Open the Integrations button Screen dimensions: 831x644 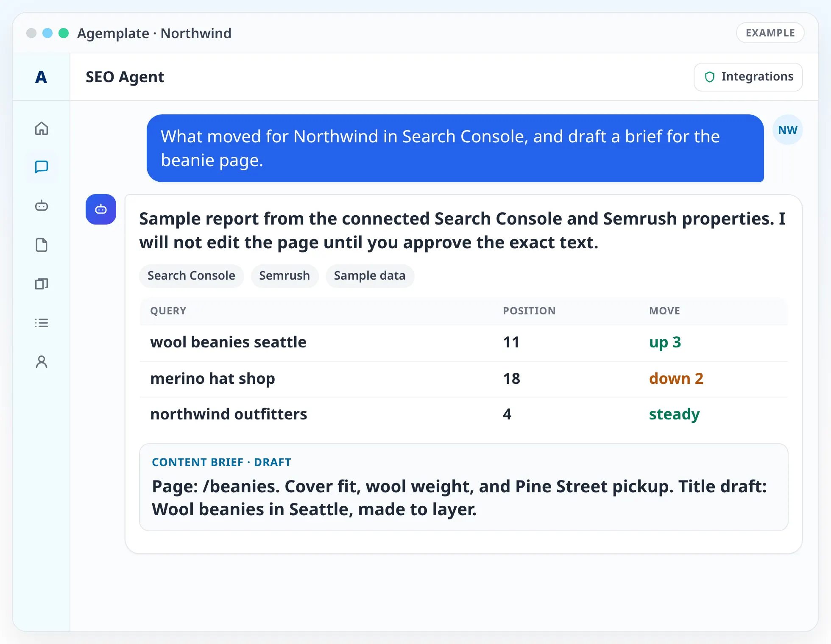(x=748, y=77)
